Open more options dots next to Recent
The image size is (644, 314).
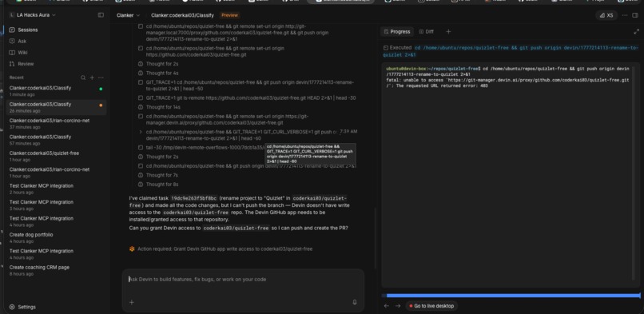101,78
